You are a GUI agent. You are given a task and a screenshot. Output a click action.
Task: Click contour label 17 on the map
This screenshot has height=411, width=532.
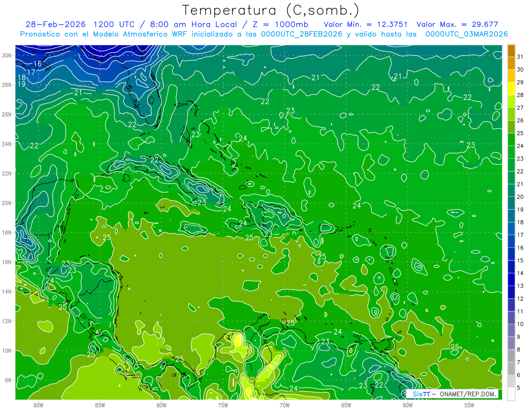[x=31, y=72]
